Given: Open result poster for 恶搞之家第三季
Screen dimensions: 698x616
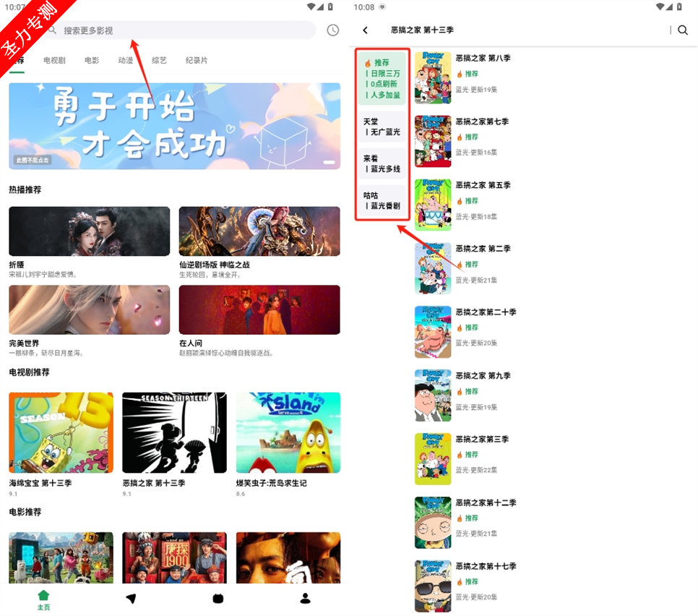Looking at the screenshot, I should coord(433,459).
